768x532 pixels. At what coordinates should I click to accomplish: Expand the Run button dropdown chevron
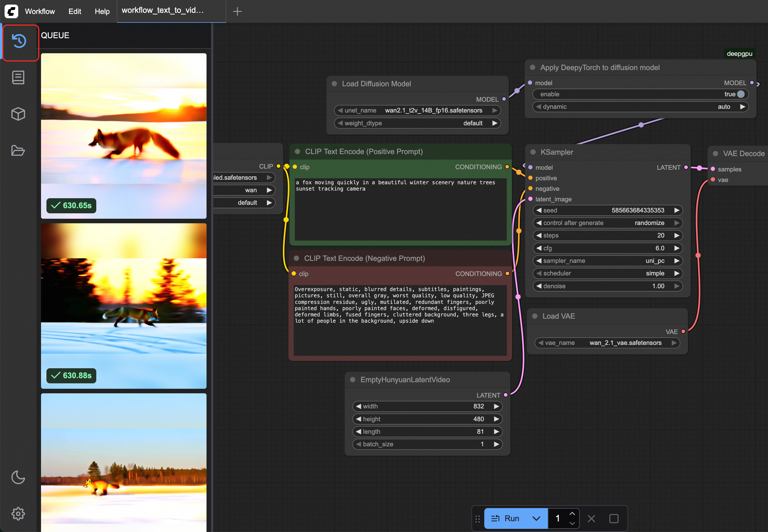click(x=536, y=518)
